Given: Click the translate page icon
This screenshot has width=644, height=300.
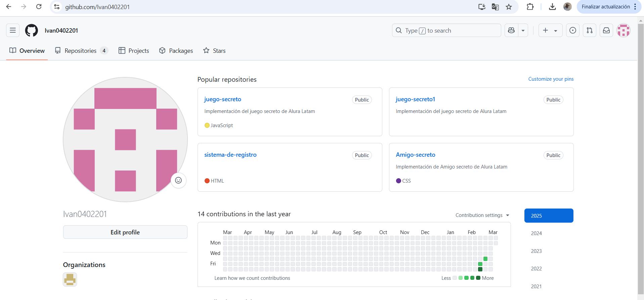Looking at the screenshot, I should [495, 7].
